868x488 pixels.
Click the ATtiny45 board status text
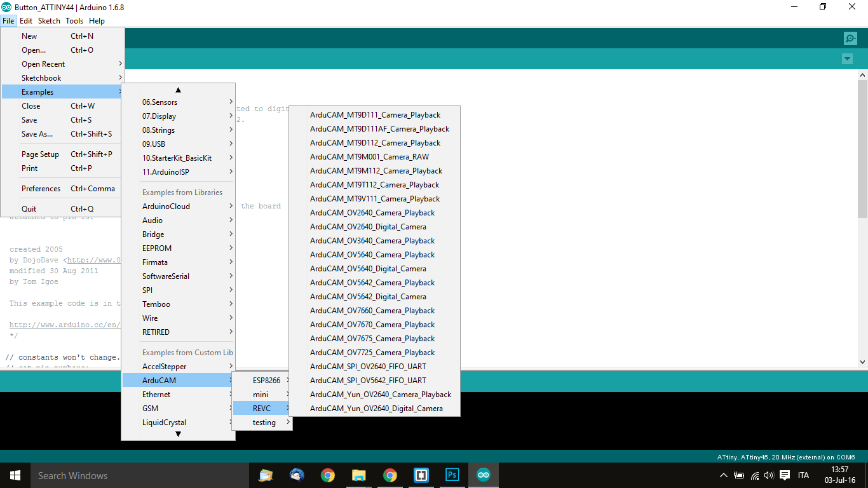(x=786, y=457)
